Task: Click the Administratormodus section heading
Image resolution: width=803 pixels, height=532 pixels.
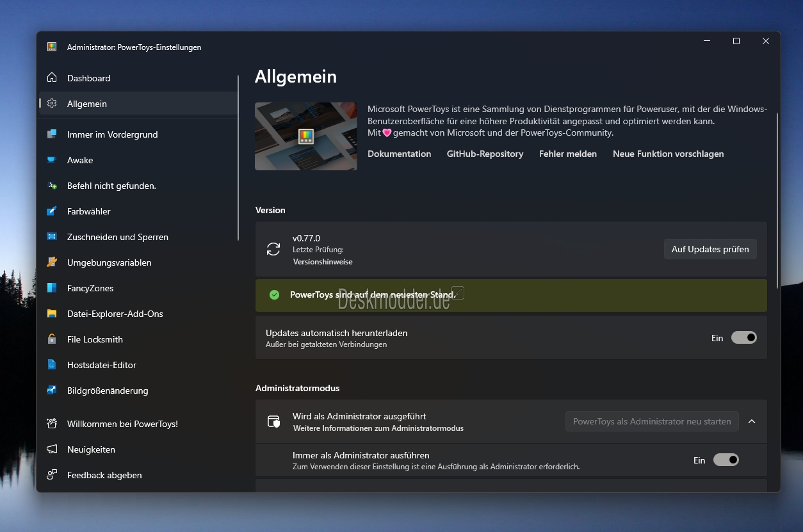Action: 297,388
